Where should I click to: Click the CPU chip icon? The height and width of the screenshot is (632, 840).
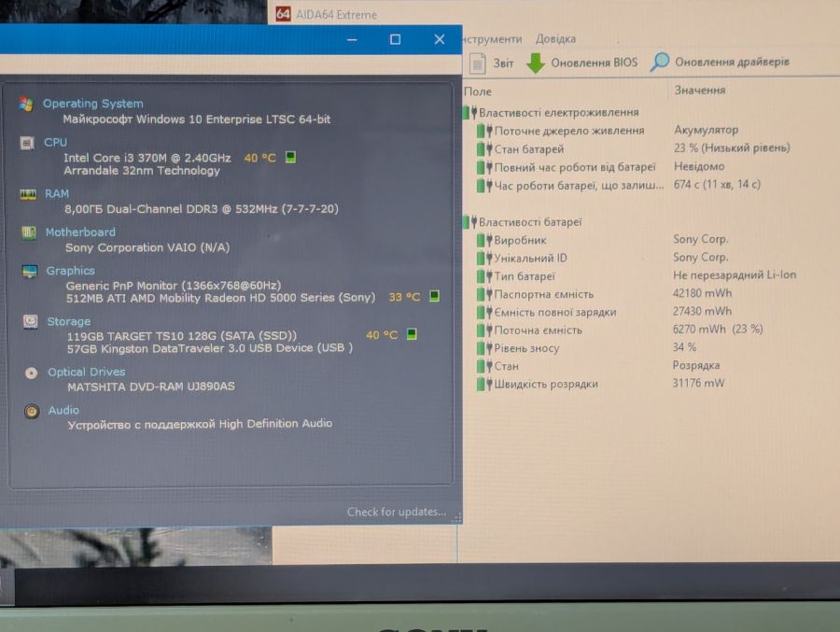coord(27,143)
